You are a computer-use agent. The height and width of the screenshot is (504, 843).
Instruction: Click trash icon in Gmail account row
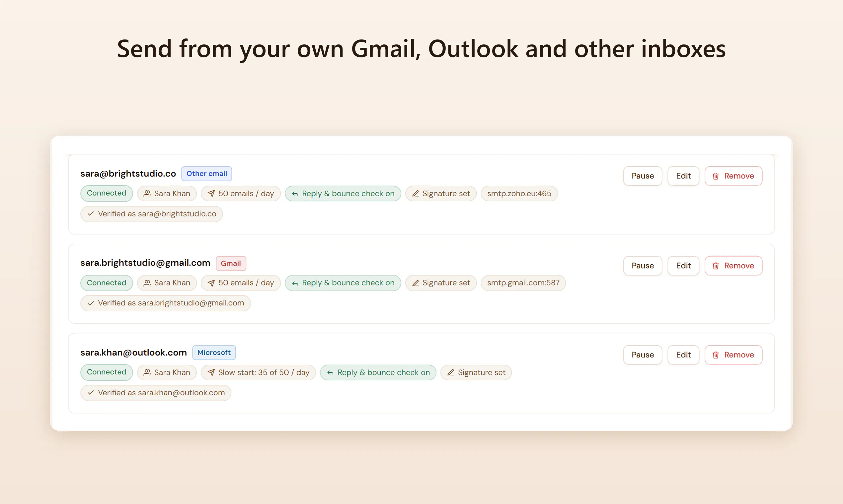click(x=716, y=266)
